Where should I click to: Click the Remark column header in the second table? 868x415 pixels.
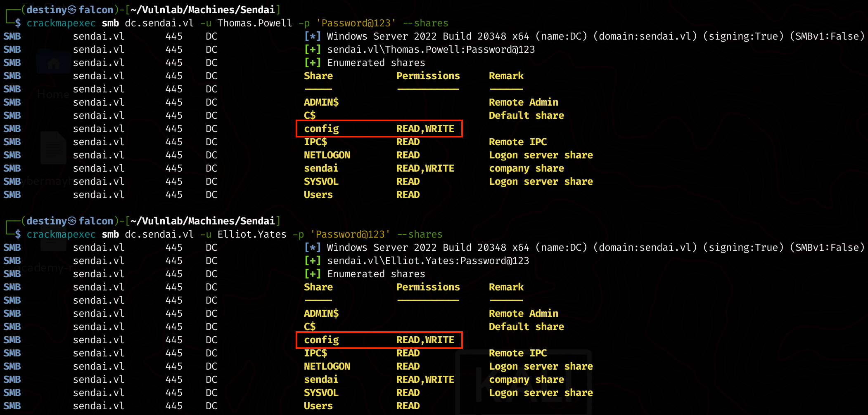coord(506,287)
